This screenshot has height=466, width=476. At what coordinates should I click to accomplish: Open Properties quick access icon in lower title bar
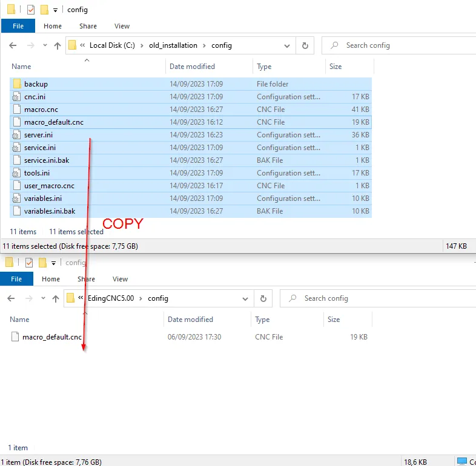[x=29, y=263]
